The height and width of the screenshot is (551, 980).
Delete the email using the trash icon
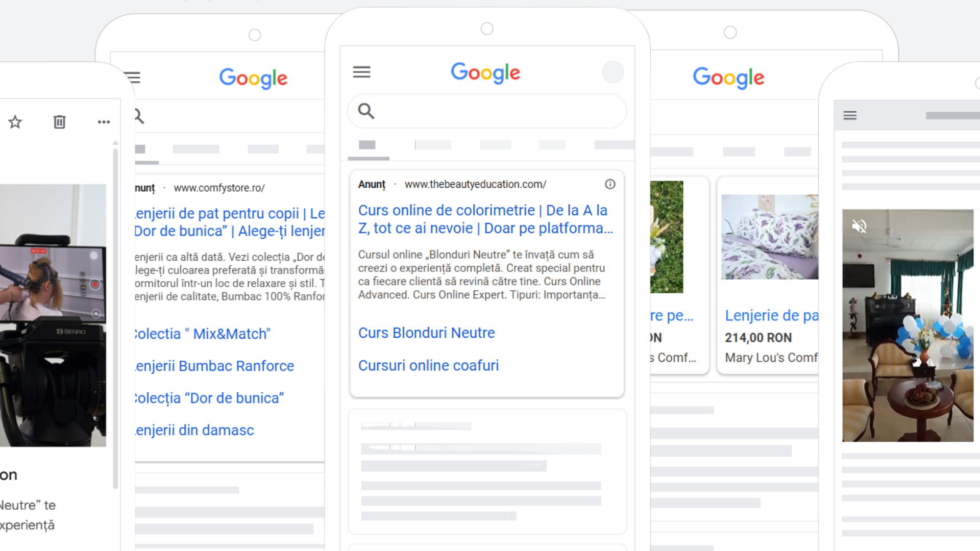[59, 122]
